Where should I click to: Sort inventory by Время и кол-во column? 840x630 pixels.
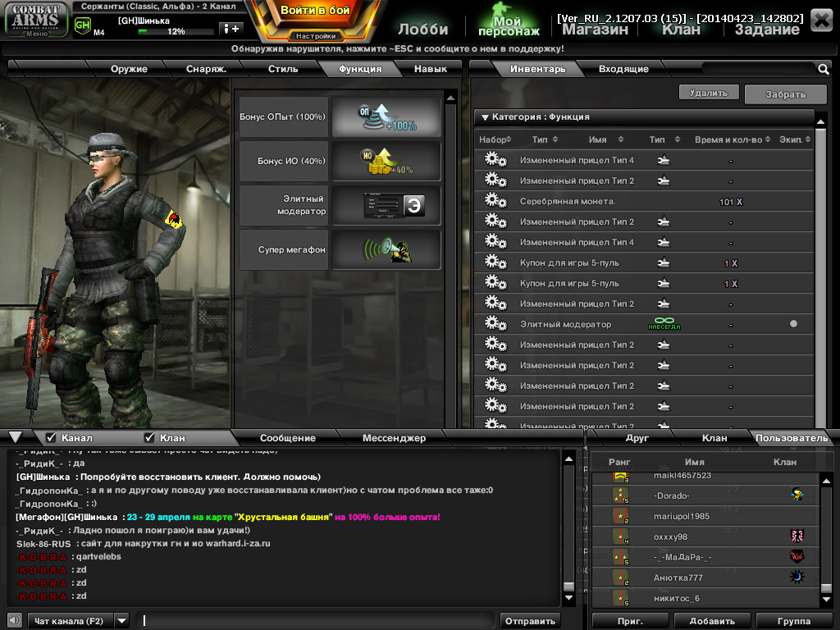(x=733, y=139)
